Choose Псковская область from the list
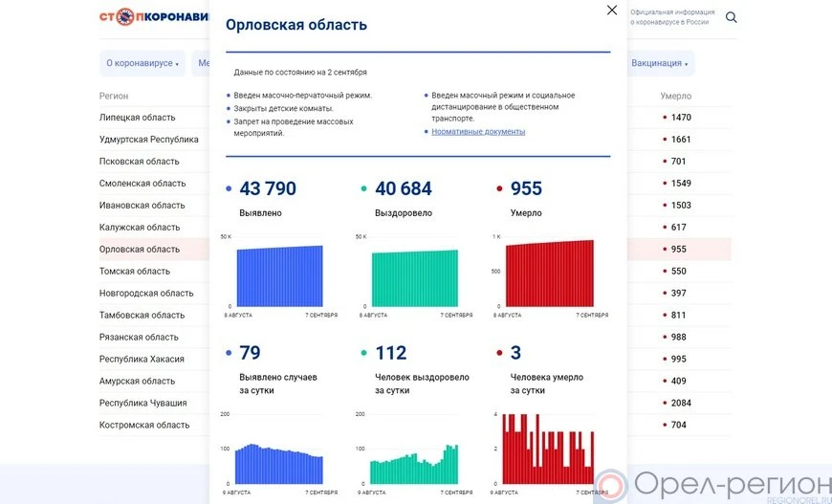This screenshot has height=504, width=832. click(x=139, y=162)
